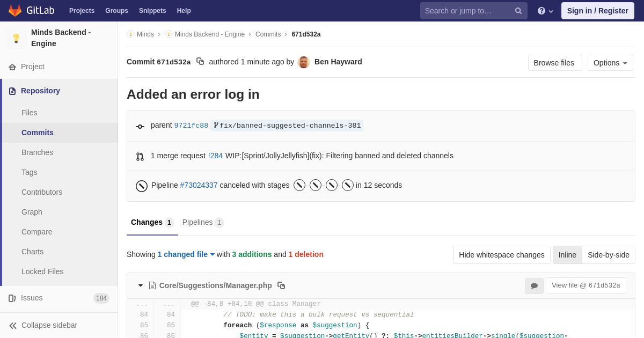Image resolution: width=644 pixels, height=338 pixels.
Task: Open Help in top navigation
Action: (184, 11)
